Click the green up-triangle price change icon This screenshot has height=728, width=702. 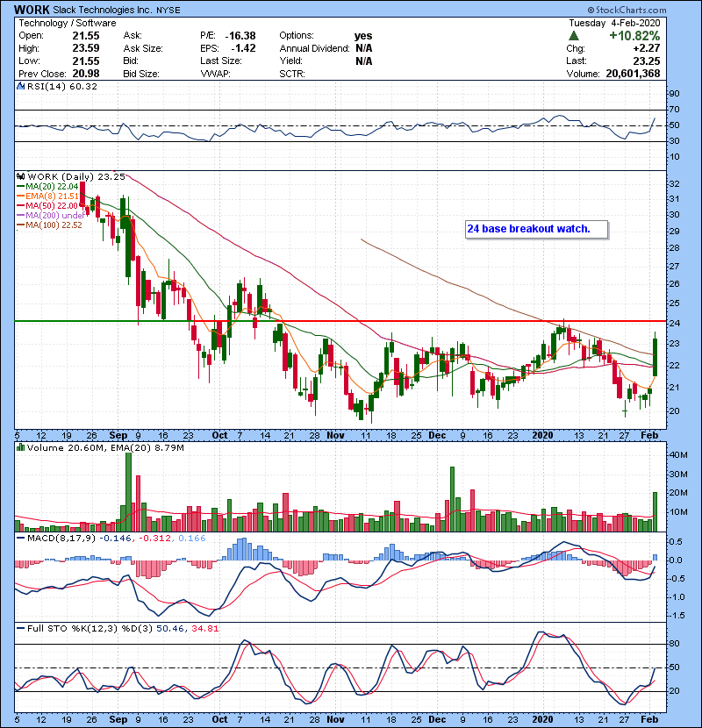574,36
